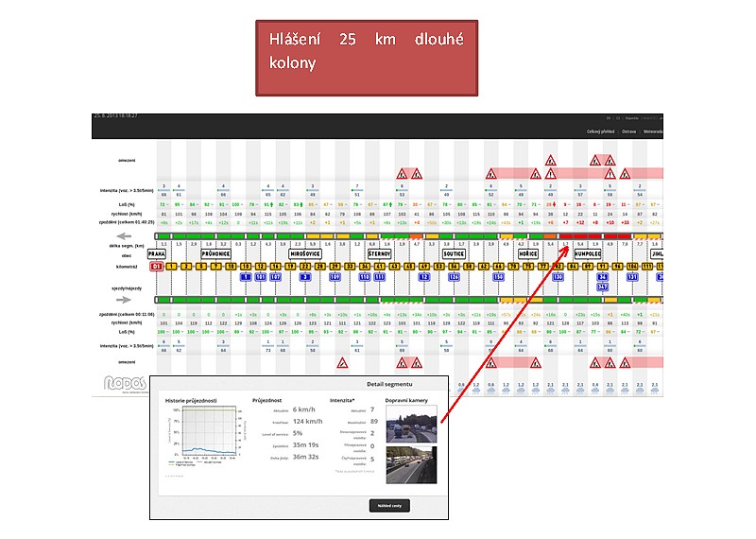
Task: Open blue exit marker 12
Action: 424,277
